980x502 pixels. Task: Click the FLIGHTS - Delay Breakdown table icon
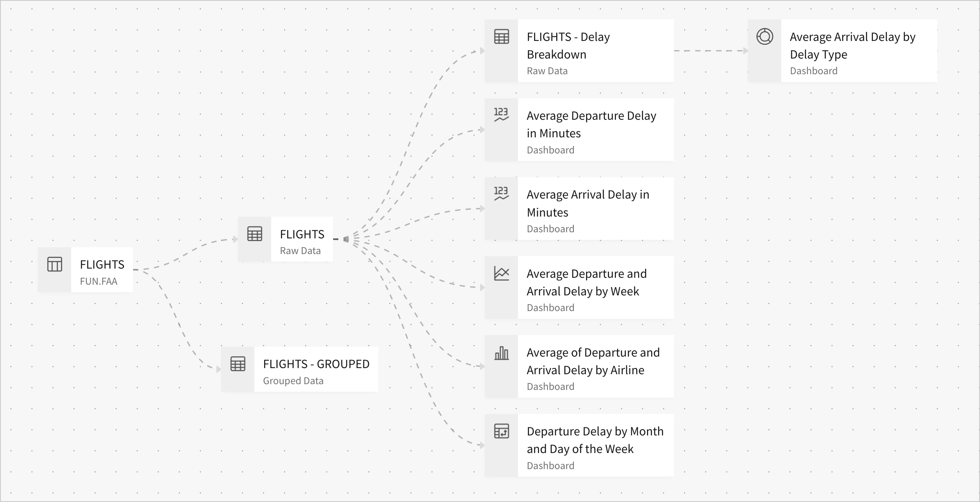coord(501,37)
